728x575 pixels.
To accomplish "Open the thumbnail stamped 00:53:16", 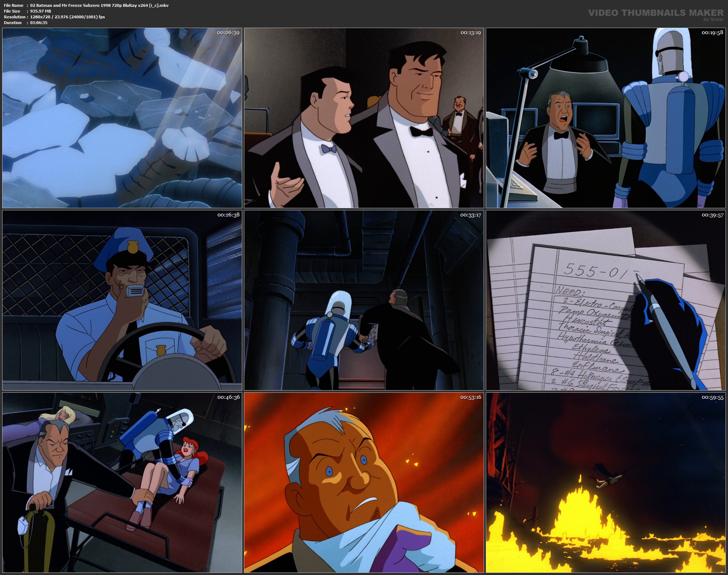I will pyautogui.click(x=364, y=483).
